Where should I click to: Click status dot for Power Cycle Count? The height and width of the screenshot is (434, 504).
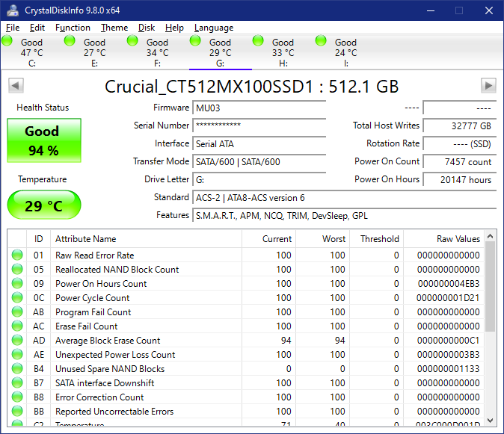(17, 297)
